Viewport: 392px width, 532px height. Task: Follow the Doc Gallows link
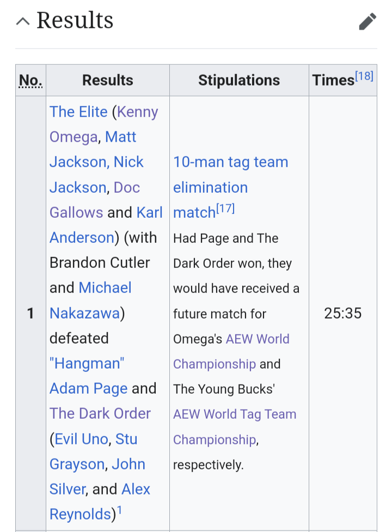126,187
